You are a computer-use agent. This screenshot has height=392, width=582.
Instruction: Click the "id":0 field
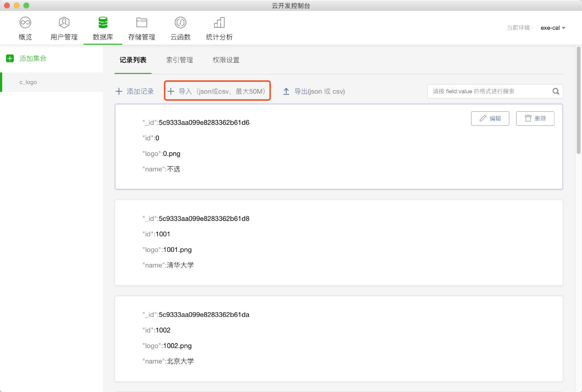[151, 138]
